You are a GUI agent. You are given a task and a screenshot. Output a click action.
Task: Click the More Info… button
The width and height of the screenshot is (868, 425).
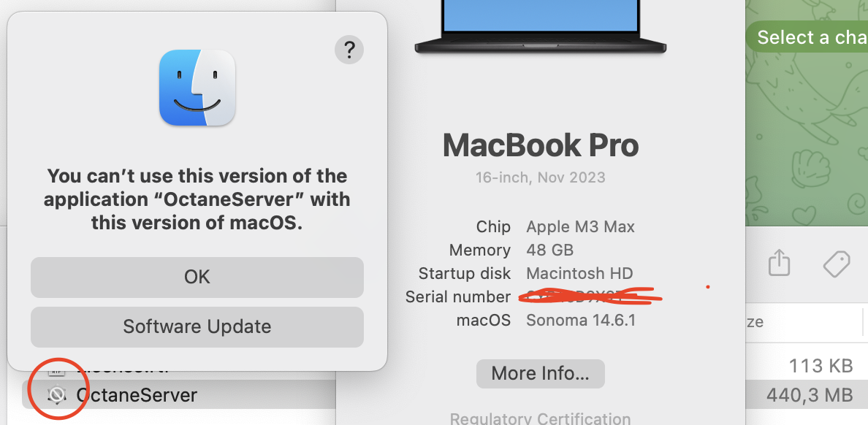[540, 373]
